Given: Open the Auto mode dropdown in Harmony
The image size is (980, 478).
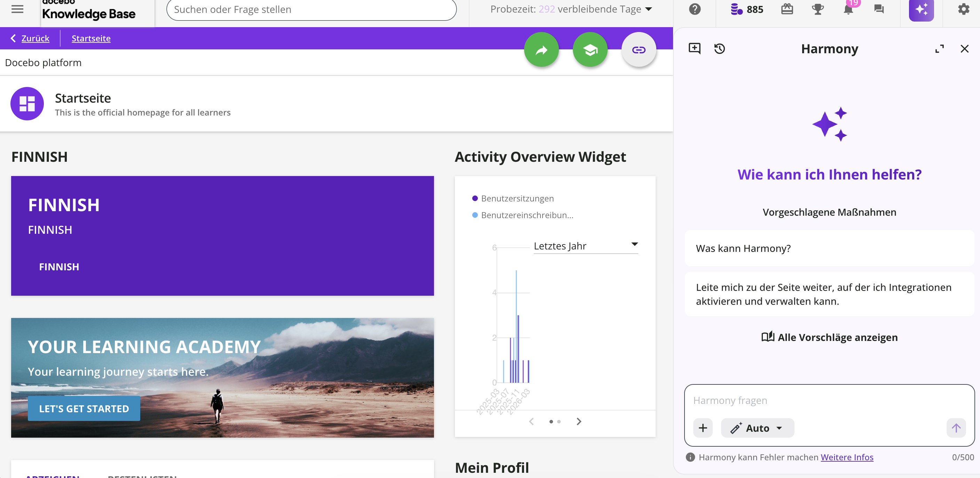Looking at the screenshot, I should (x=757, y=428).
